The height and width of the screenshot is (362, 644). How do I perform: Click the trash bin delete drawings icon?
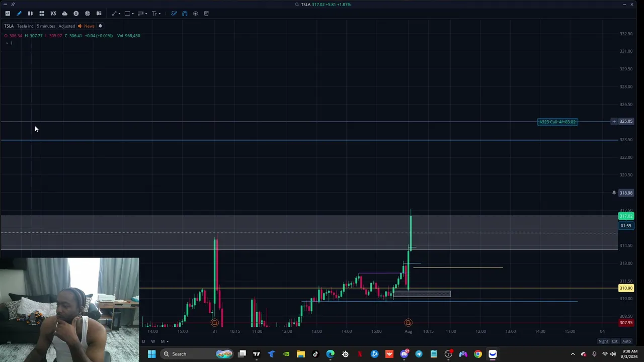206,14
